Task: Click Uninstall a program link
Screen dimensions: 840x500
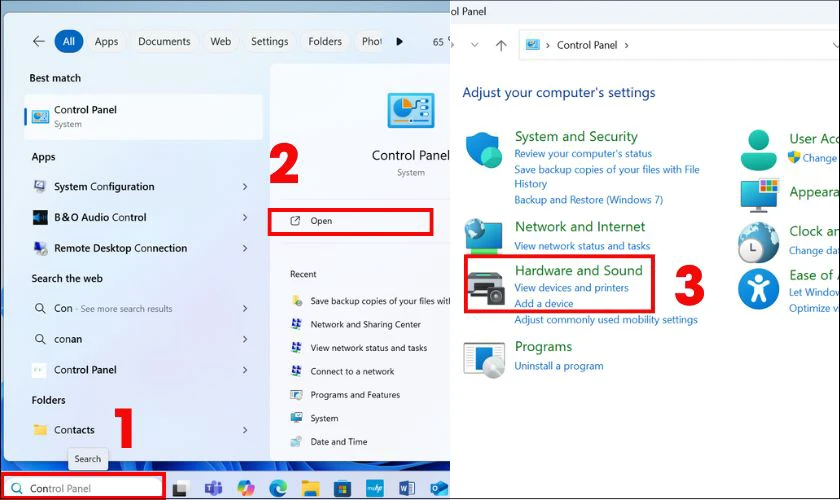Action: (x=559, y=366)
